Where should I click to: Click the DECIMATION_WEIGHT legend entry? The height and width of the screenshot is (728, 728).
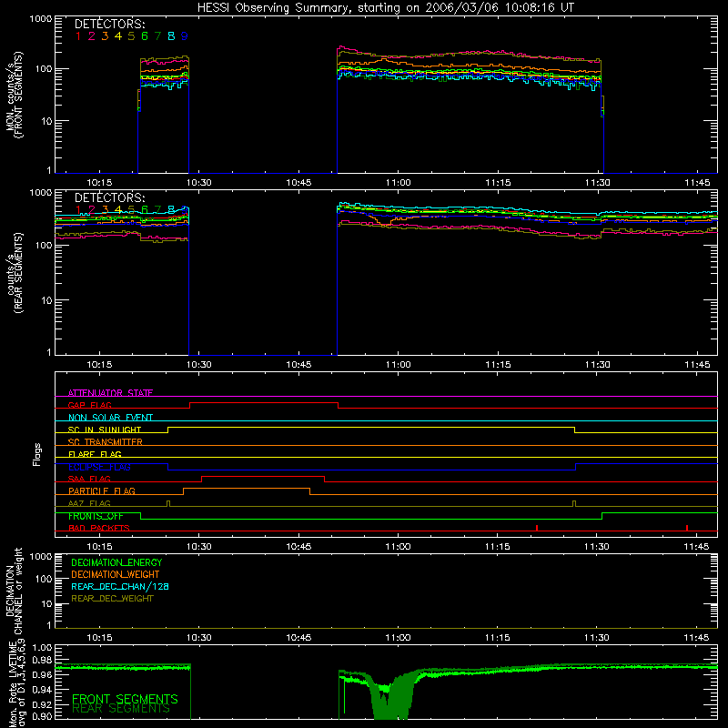(x=116, y=574)
